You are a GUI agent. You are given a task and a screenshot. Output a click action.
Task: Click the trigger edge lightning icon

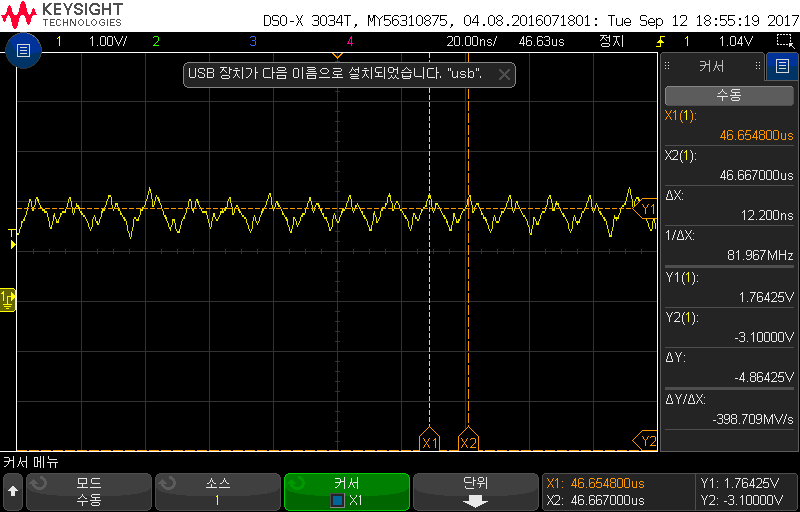click(x=660, y=42)
